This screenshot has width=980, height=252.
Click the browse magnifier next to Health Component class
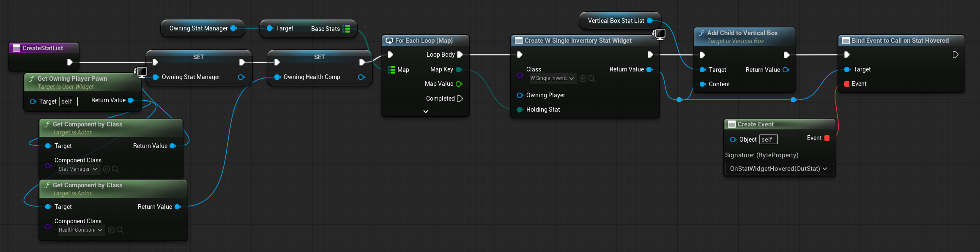pos(120,230)
